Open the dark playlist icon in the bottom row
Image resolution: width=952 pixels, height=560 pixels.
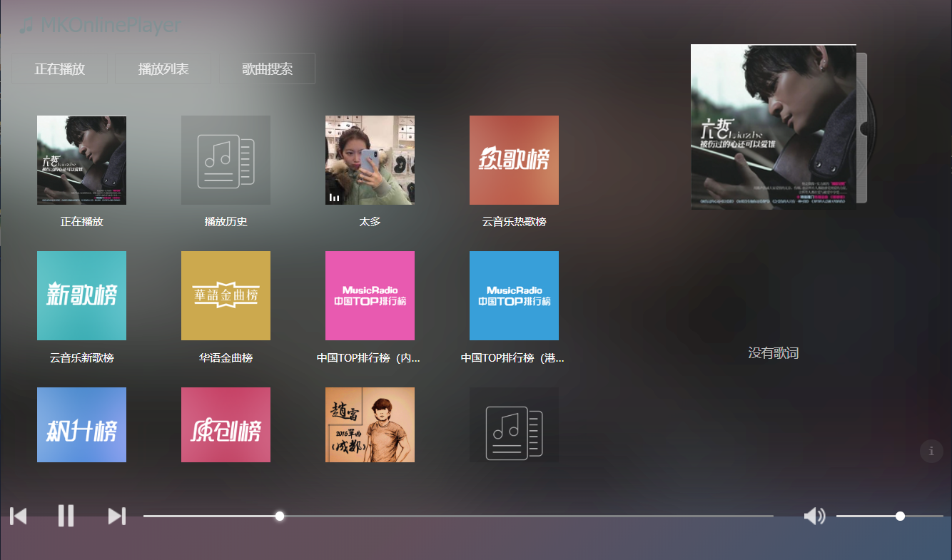pos(514,424)
